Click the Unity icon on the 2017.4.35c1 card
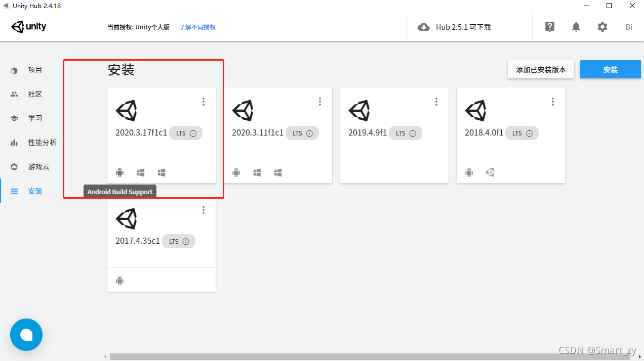Image resolution: width=644 pixels, height=361 pixels. pyautogui.click(x=127, y=218)
